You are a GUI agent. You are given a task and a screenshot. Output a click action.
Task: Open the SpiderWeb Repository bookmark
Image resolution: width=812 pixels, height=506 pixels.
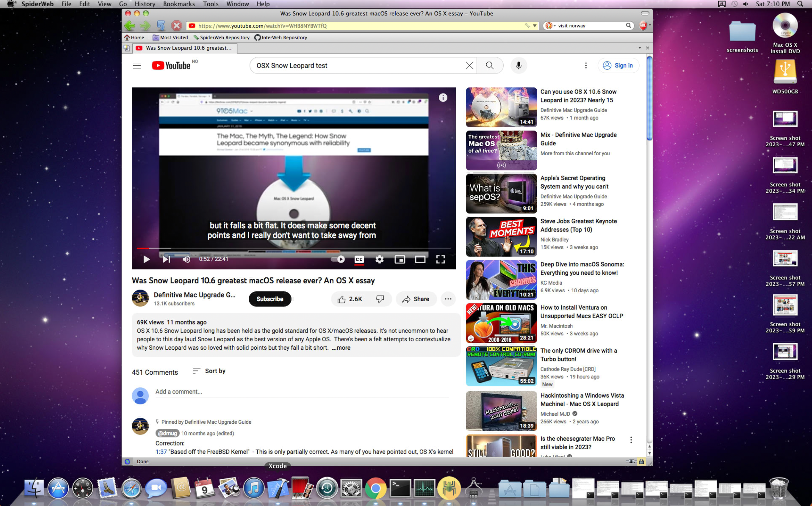[221, 38]
